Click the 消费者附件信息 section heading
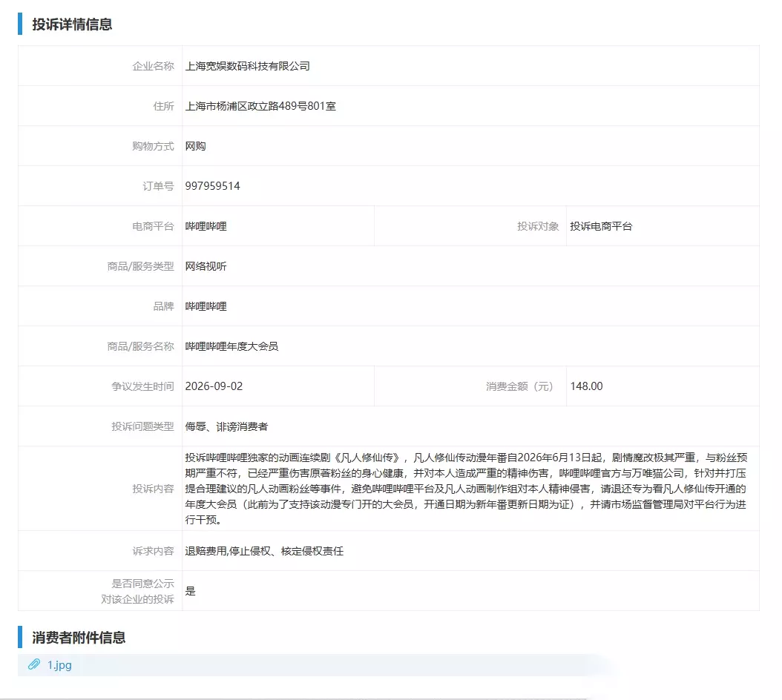This screenshot has width=782, height=700. 79,638
